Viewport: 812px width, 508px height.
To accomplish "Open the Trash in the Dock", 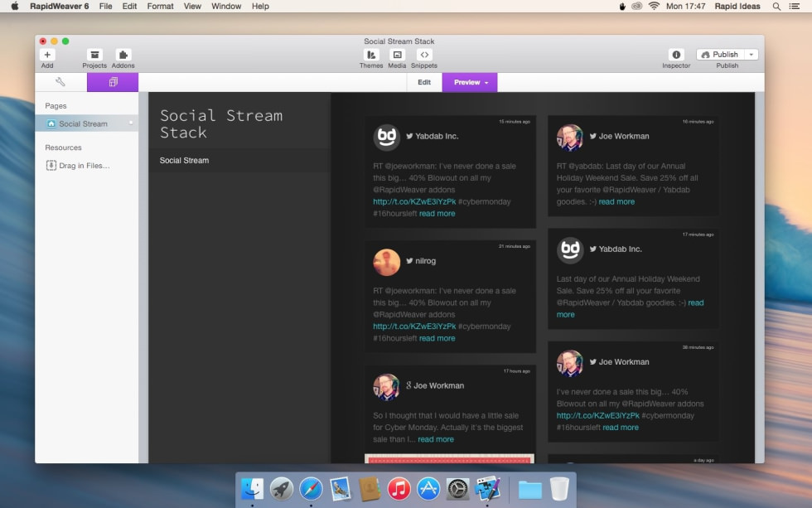I will [x=559, y=488].
